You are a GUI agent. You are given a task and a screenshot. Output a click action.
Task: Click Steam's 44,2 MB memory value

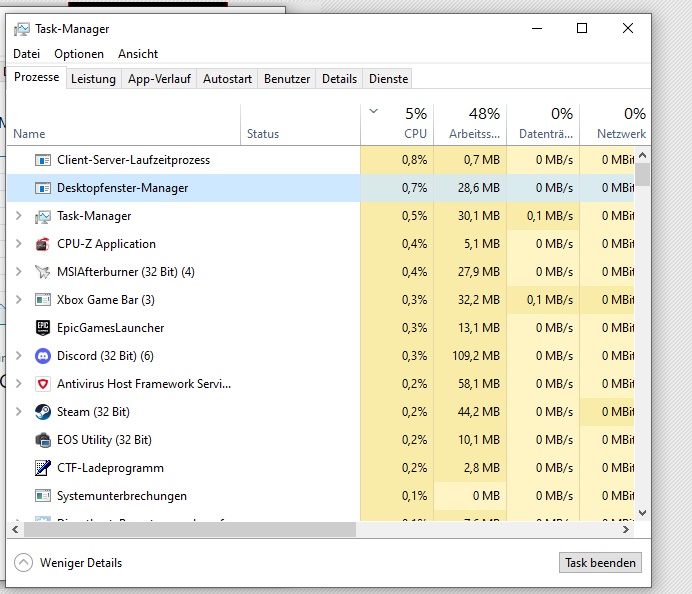point(479,412)
